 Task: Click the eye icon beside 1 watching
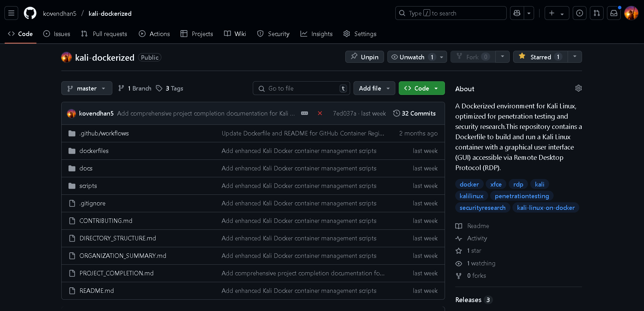(x=459, y=263)
